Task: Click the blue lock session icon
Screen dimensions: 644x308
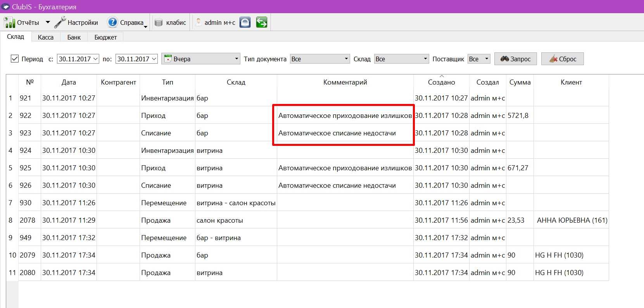Action: pyautogui.click(x=245, y=22)
